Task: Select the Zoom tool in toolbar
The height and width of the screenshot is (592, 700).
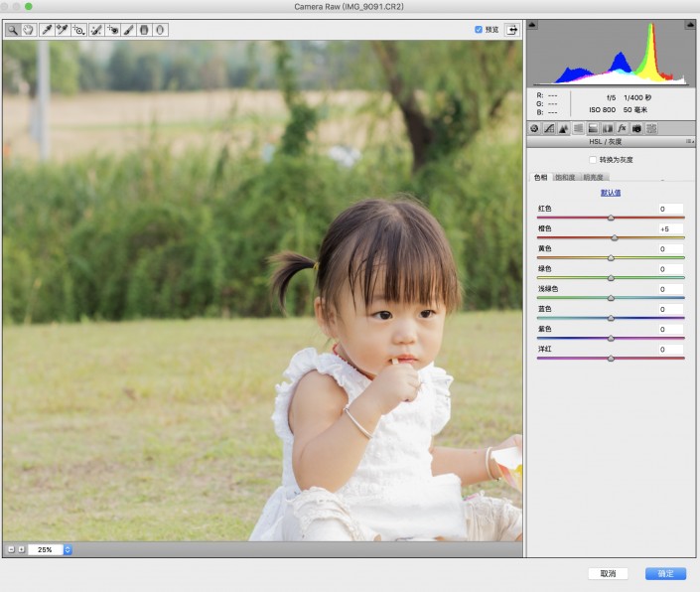Action: pyautogui.click(x=12, y=30)
